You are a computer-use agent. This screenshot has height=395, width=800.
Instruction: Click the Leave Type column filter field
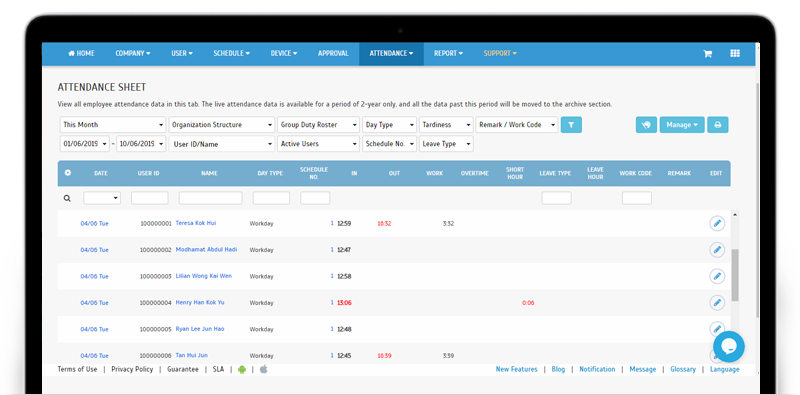click(x=557, y=198)
